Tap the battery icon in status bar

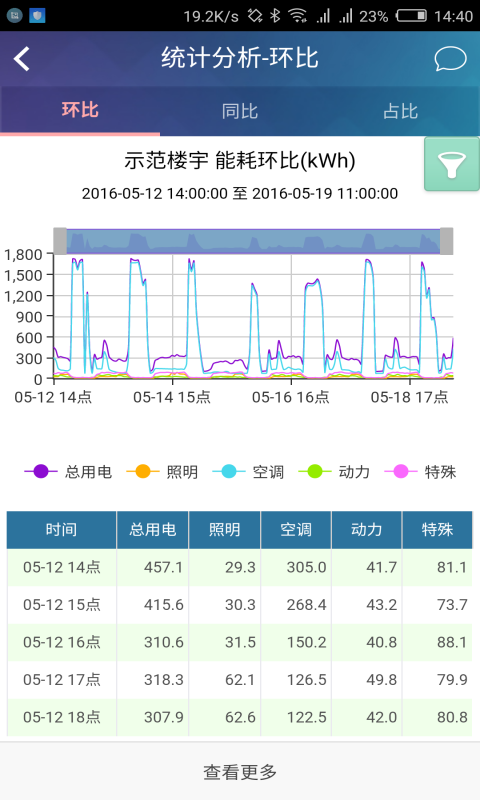click(412, 16)
